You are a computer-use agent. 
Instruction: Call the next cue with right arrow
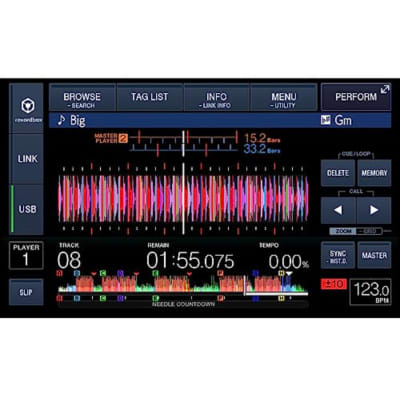point(374,210)
